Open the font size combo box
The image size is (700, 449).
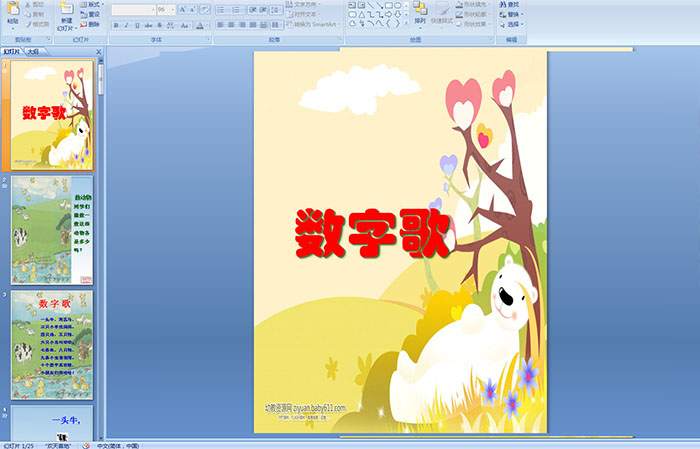166,10
